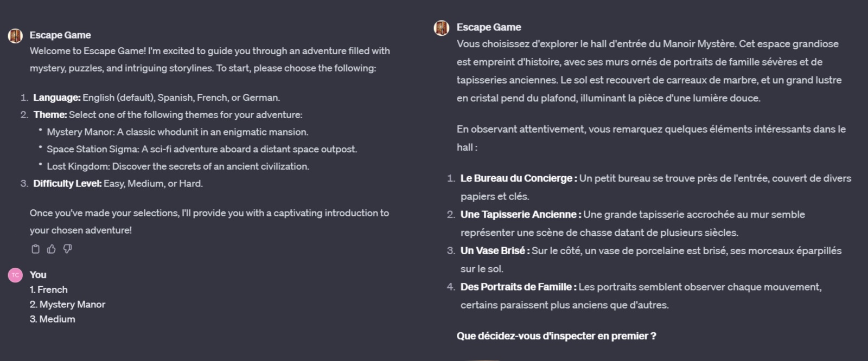Select the Escape Game name above French reply
The image size is (868, 361).
pos(489,27)
